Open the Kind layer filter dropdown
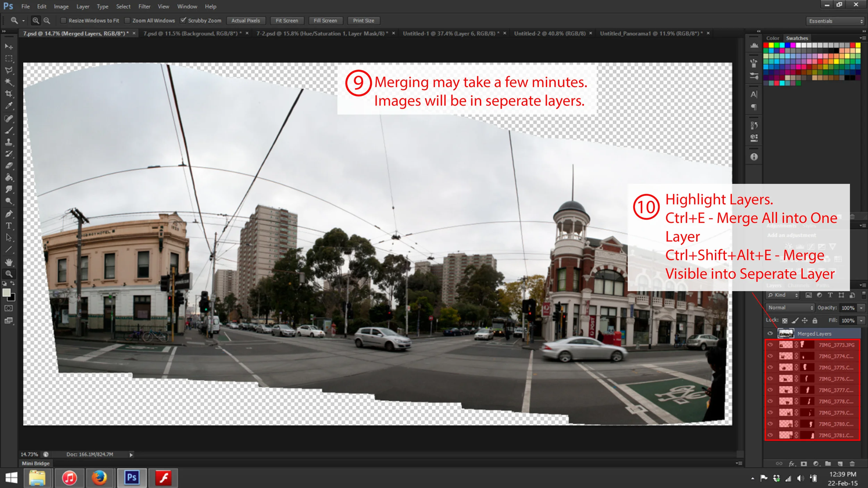 (x=783, y=295)
